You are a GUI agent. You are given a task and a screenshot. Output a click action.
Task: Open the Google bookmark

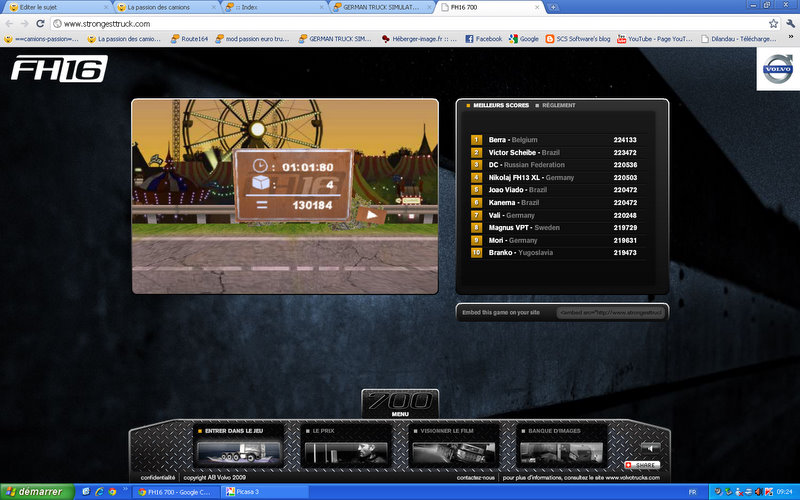[524, 39]
